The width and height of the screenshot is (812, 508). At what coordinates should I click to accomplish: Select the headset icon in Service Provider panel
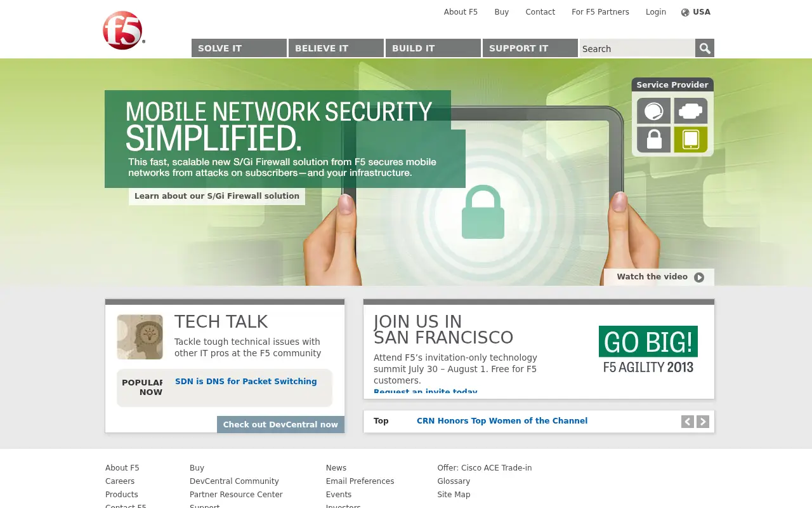point(653,111)
